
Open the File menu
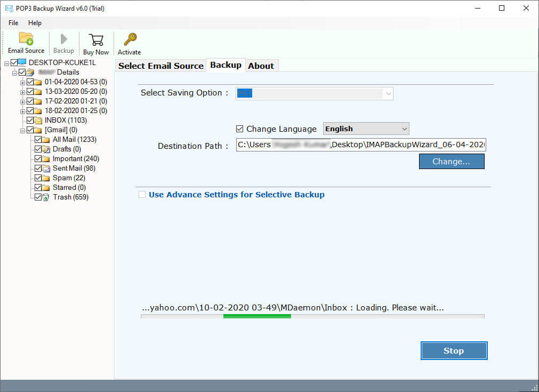13,23
